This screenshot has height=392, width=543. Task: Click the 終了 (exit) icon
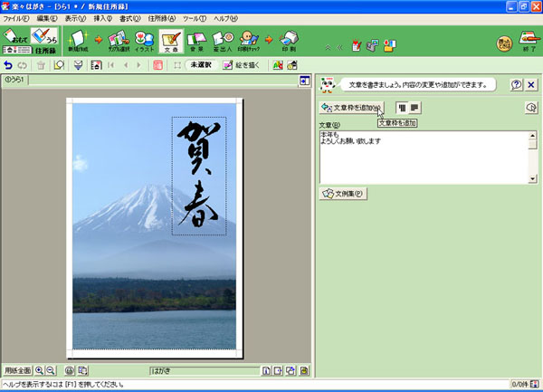[529, 42]
